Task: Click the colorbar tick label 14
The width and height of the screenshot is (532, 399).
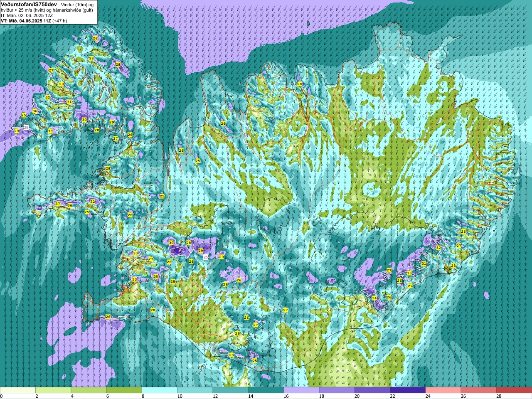Action: (251, 396)
